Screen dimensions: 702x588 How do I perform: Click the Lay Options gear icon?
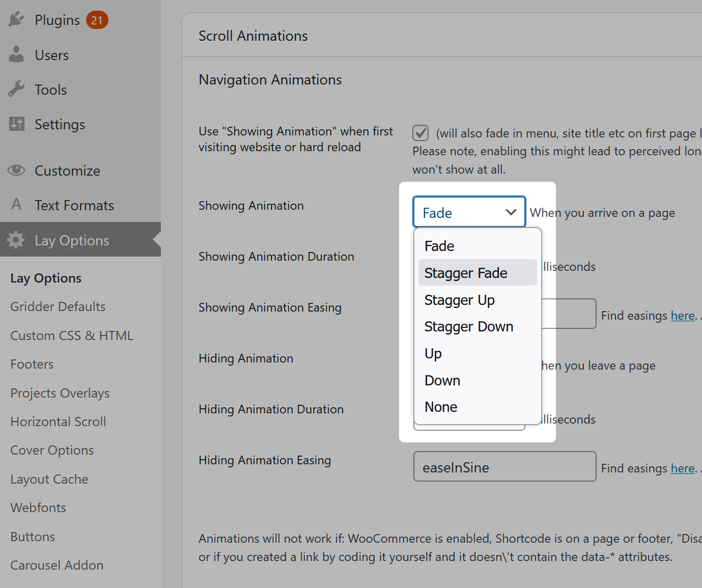16,240
